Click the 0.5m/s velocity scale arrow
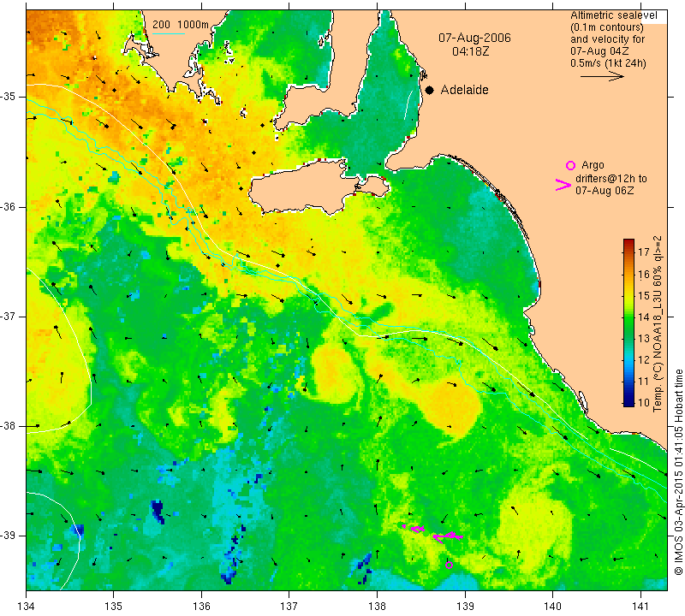This screenshot has height=616, width=685. point(602,76)
